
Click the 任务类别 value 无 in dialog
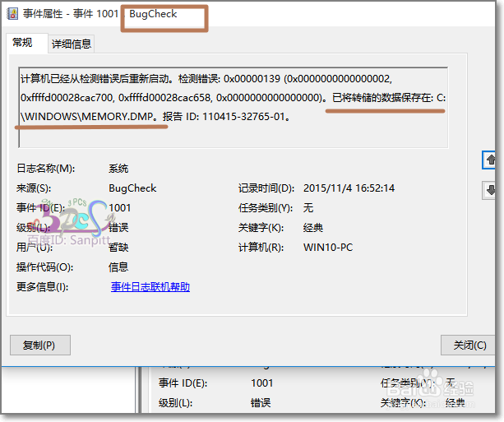pyautogui.click(x=308, y=208)
